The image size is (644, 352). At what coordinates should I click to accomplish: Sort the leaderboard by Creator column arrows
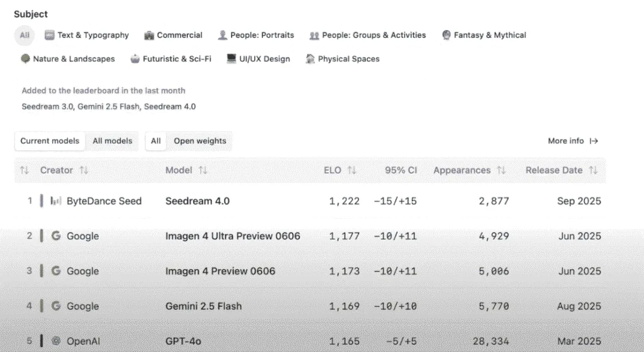coord(84,170)
